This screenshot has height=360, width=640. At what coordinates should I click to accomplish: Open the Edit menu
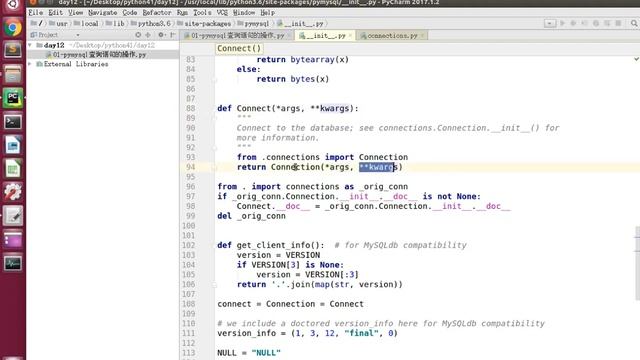point(56,13)
